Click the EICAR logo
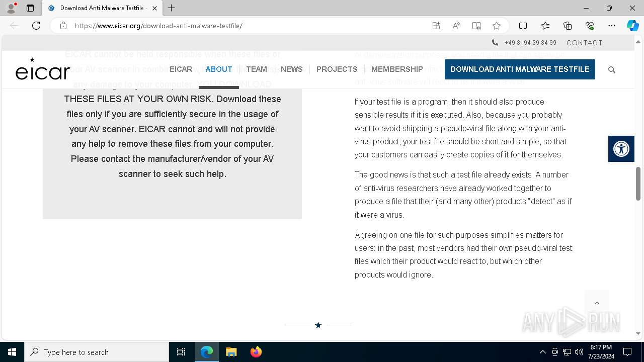 [43, 69]
